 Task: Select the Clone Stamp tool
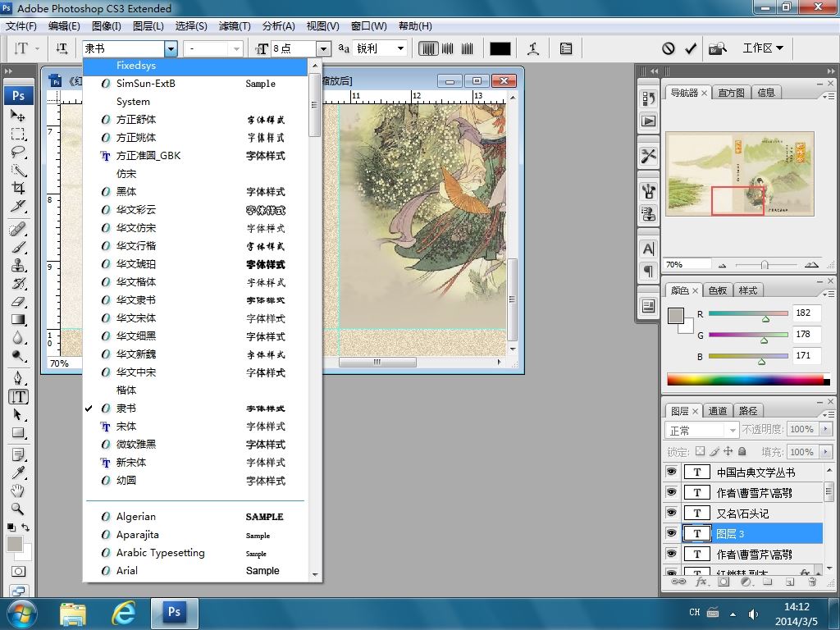[x=18, y=265]
